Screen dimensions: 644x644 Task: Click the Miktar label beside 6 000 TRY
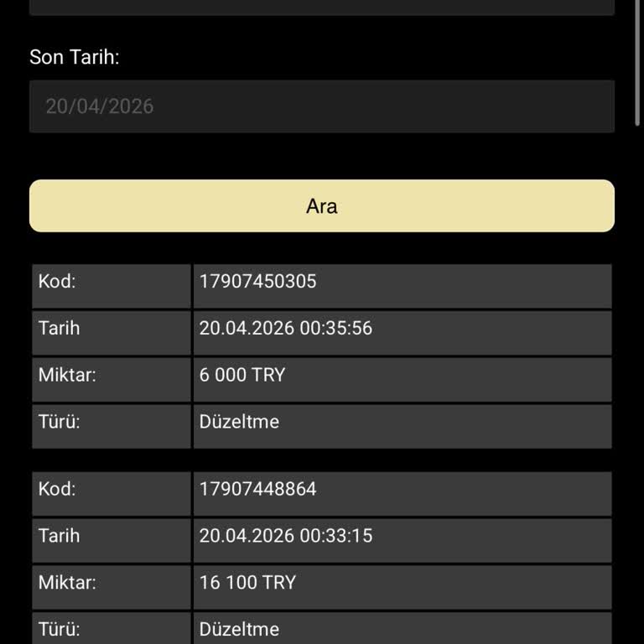coord(67,376)
